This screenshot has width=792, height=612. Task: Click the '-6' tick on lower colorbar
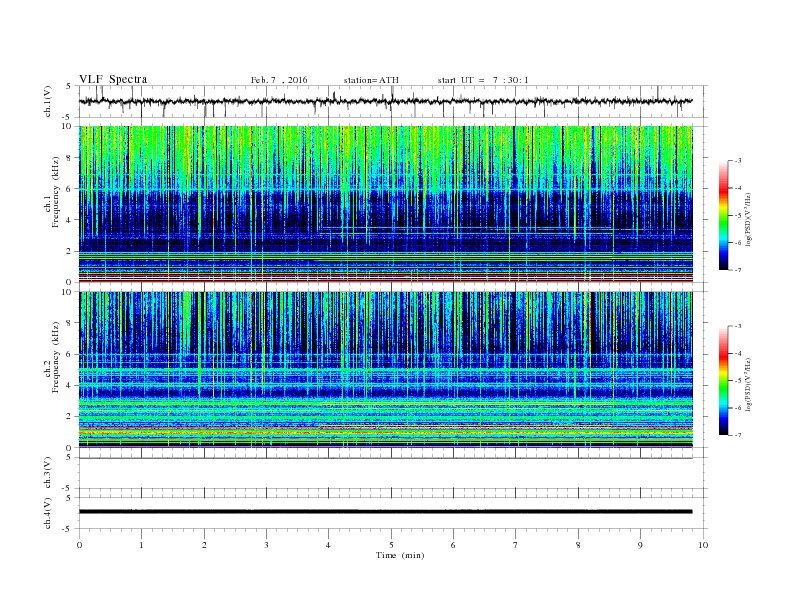[x=738, y=408]
